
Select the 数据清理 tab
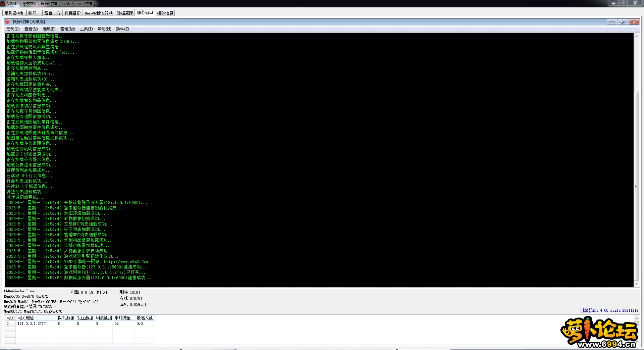point(125,13)
